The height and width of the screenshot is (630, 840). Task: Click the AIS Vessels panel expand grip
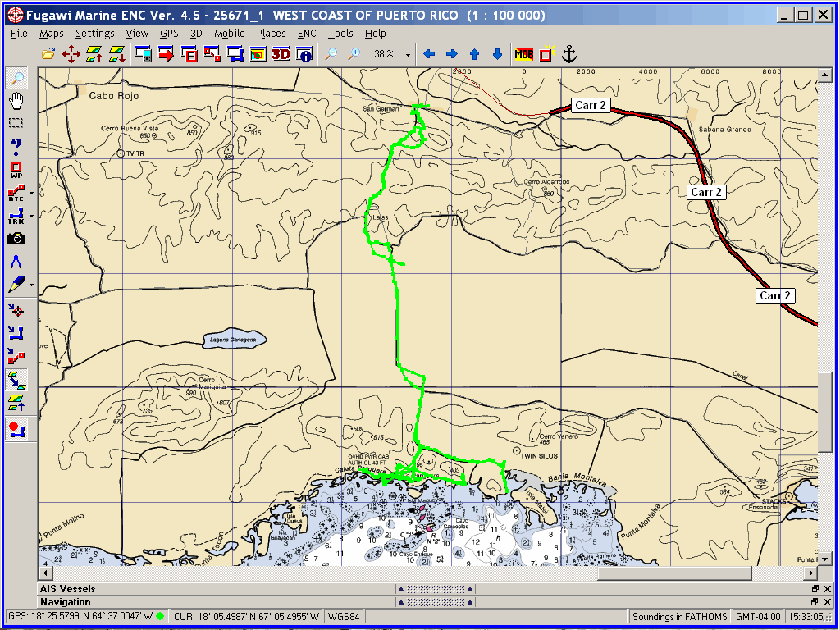(435, 588)
